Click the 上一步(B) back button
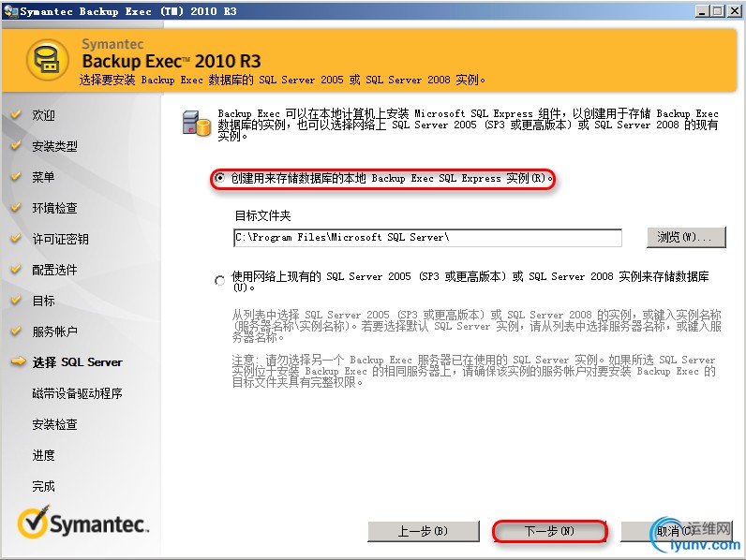This screenshot has height=560, width=746. point(424,531)
